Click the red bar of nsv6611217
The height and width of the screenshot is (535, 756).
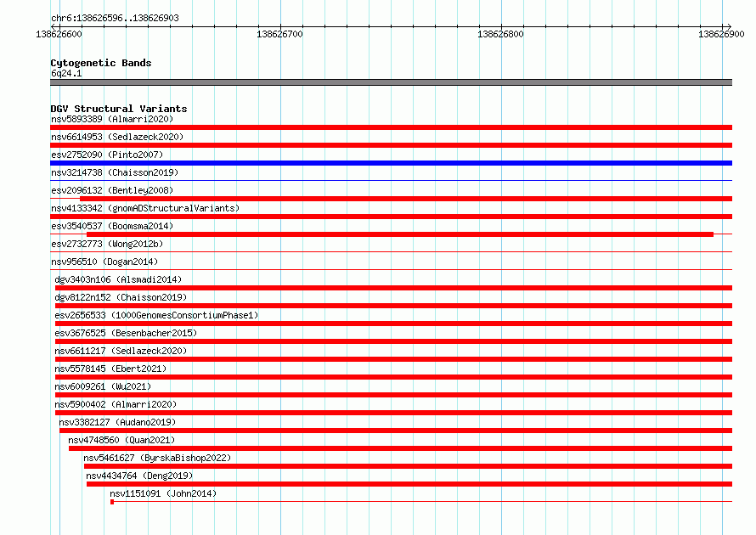(393, 359)
